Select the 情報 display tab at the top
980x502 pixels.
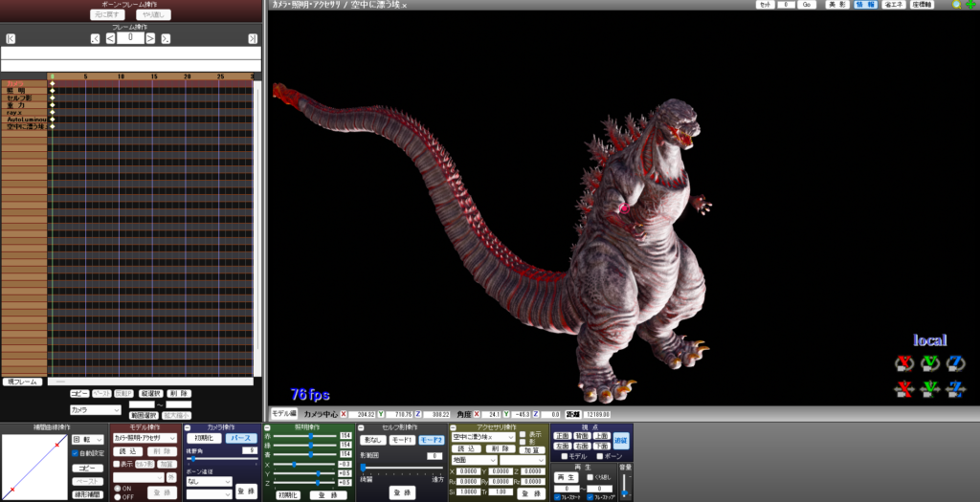click(864, 5)
